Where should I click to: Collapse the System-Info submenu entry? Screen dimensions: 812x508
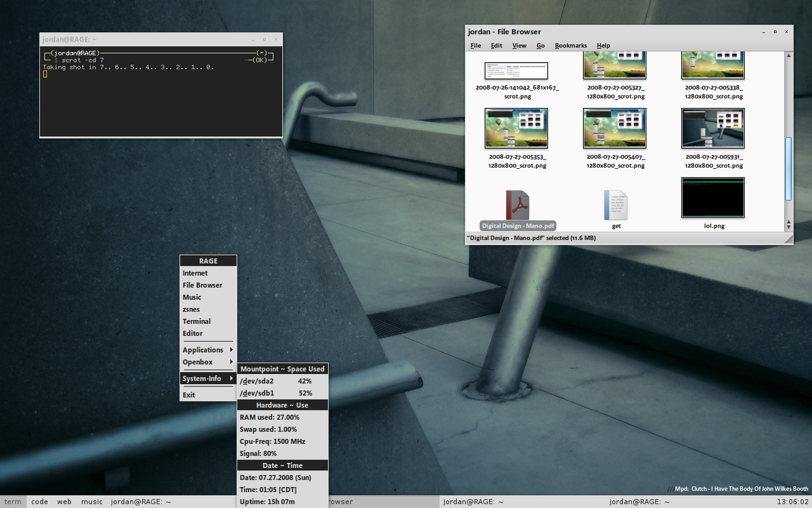click(208, 378)
